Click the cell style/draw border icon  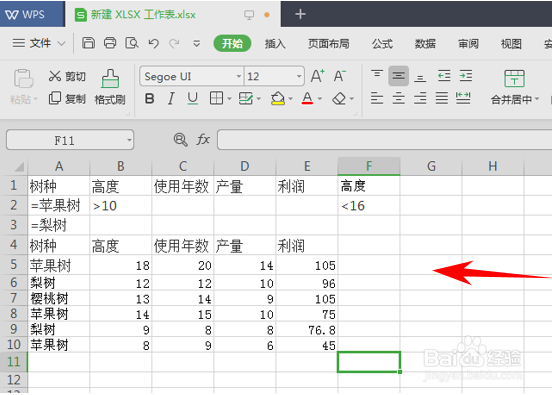(x=245, y=99)
